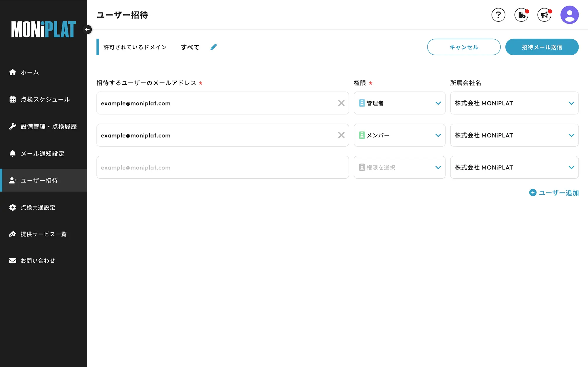The image size is (588, 367).
Task: Open メール通知設定 bell icon
Action: (x=13, y=153)
